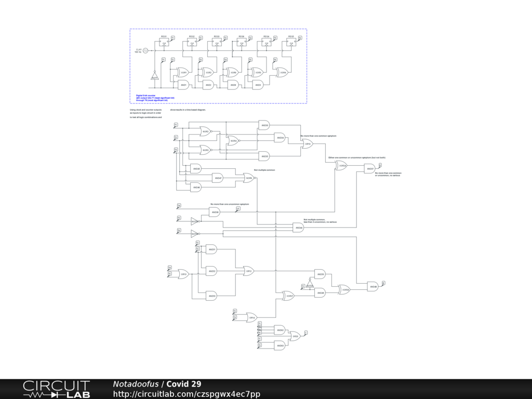The height and width of the screenshot is (399, 532).
Task: Click the AND37 gate near output A
Action: point(370,168)
